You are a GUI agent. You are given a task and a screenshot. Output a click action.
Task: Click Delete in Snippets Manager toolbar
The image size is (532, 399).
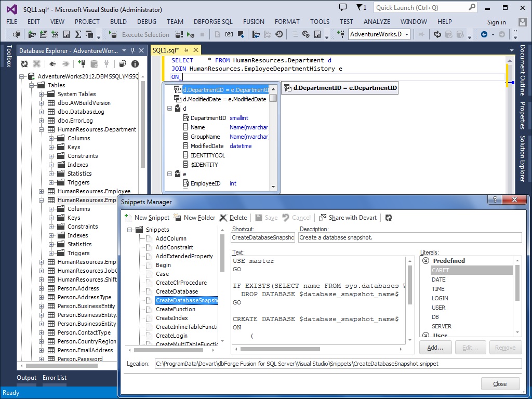[x=233, y=218]
